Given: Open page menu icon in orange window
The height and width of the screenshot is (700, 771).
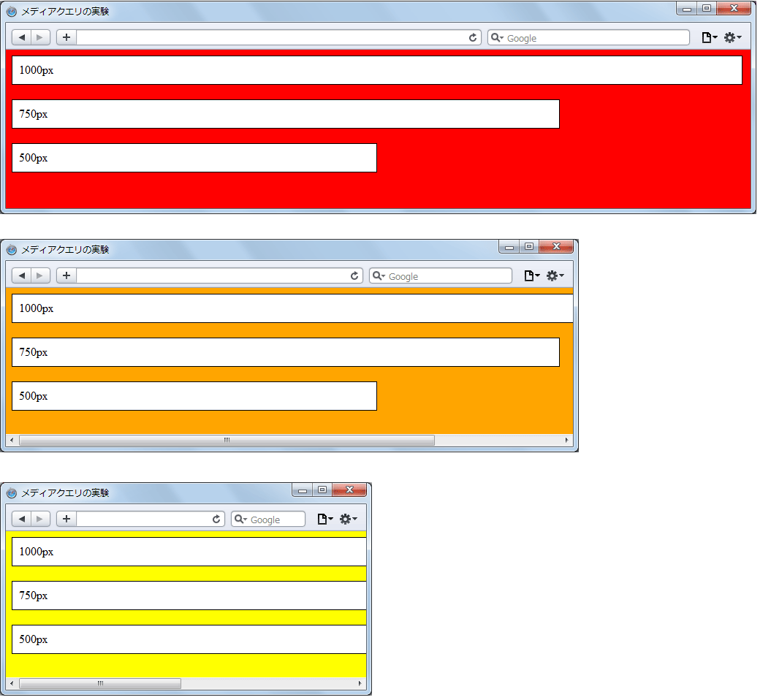Looking at the screenshot, I should pyautogui.click(x=531, y=275).
